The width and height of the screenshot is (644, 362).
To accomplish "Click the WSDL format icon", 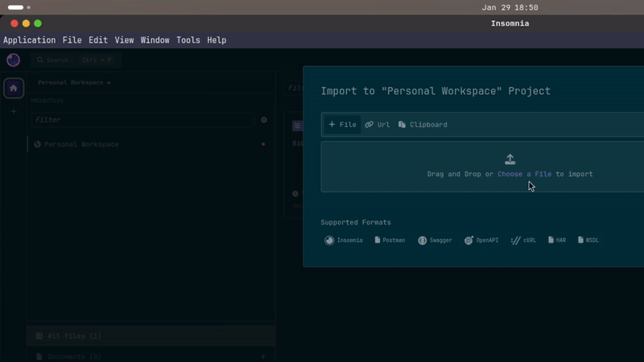I will (x=580, y=240).
